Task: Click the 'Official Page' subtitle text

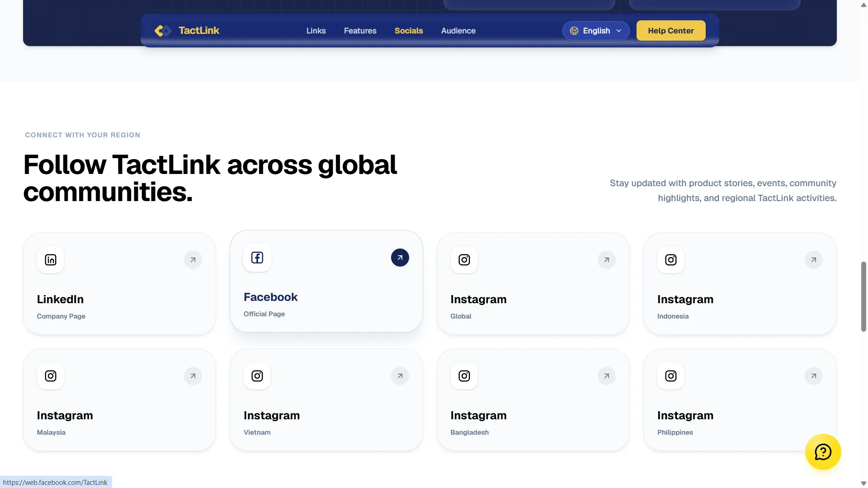Action: click(x=264, y=314)
